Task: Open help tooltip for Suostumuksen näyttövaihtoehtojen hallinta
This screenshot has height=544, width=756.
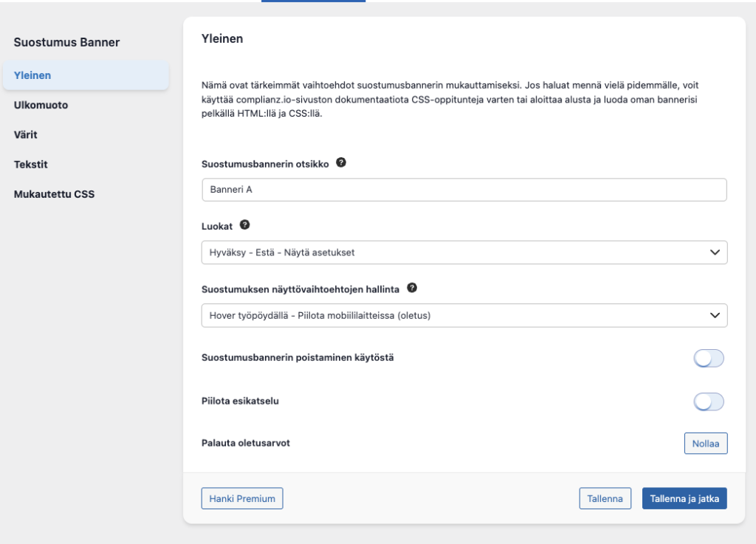Action: point(412,287)
